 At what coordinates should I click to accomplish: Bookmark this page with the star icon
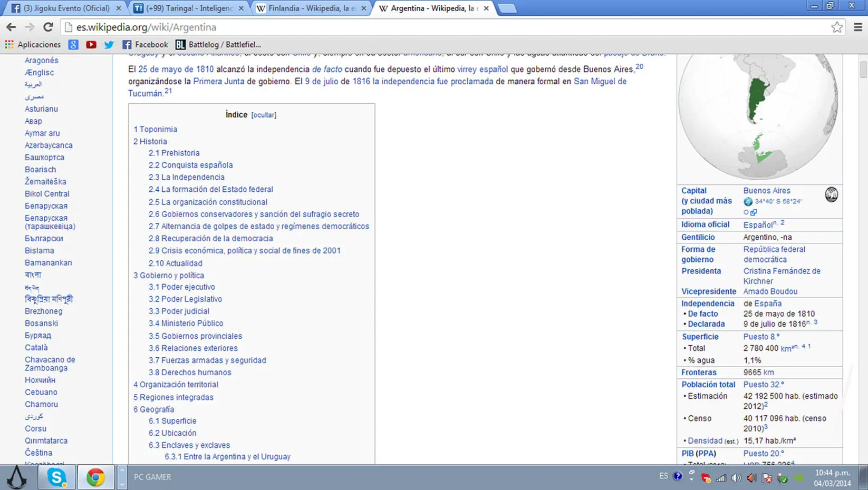point(836,27)
